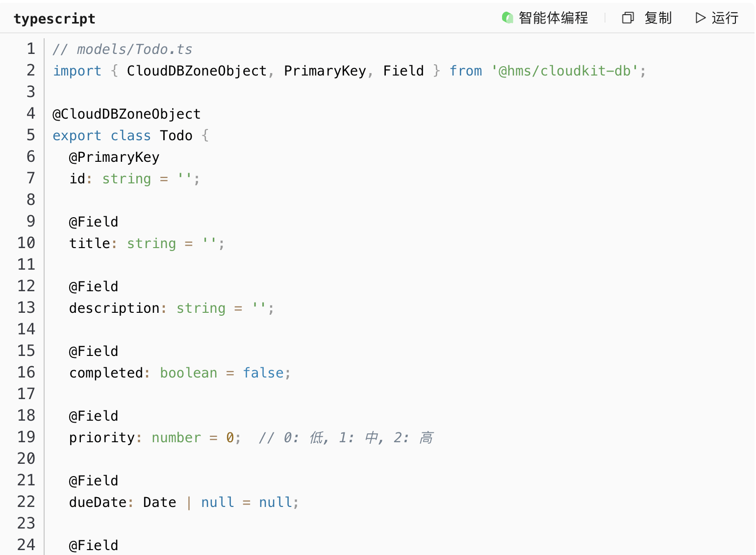The height and width of the screenshot is (555, 756).
Task: Click the 复制 copy button text
Action: 658,18
